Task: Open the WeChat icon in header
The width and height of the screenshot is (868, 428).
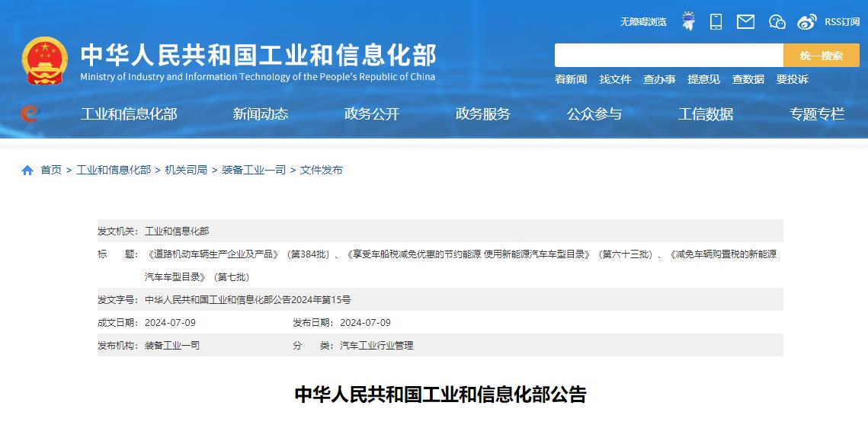Action: tap(777, 21)
